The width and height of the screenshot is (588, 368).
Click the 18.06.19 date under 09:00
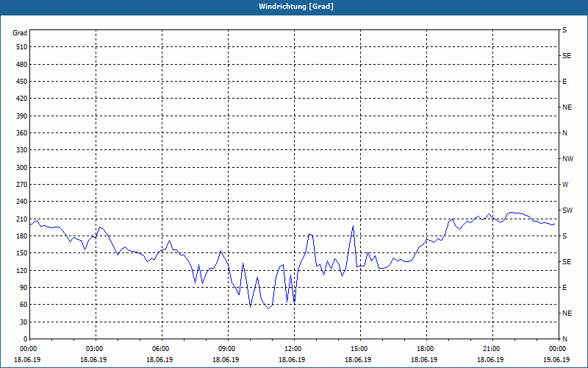pos(226,360)
